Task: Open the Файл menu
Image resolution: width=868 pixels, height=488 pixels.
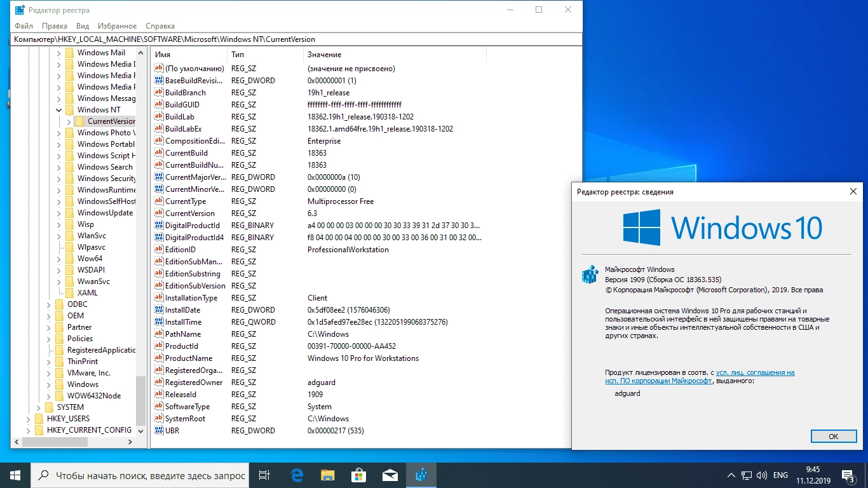Action: pyautogui.click(x=24, y=26)
